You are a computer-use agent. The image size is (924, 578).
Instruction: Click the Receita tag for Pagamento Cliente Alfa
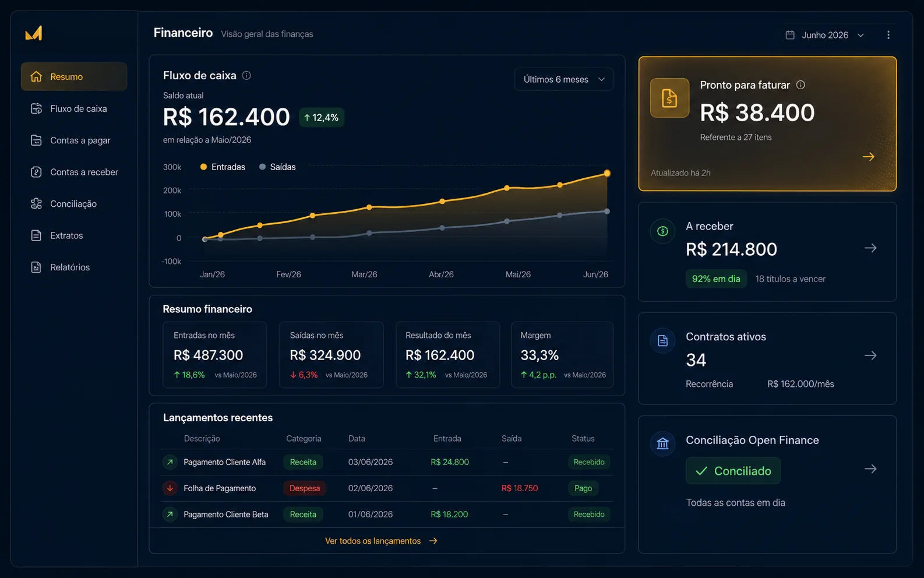[x=303, y=462]
